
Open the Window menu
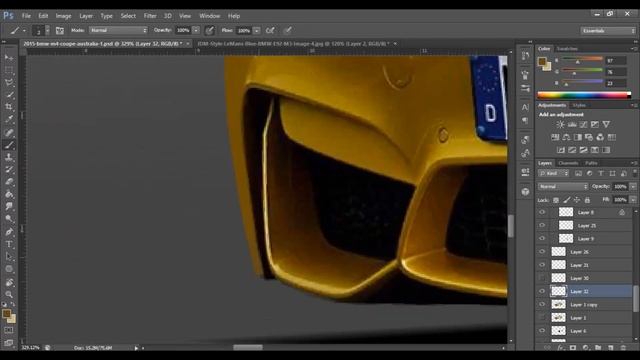tap(209, 16)
